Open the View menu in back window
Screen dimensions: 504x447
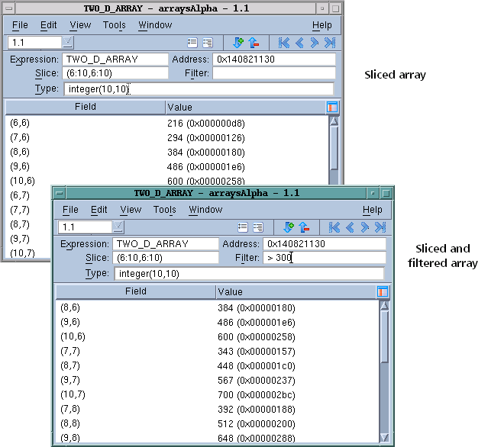80,25
